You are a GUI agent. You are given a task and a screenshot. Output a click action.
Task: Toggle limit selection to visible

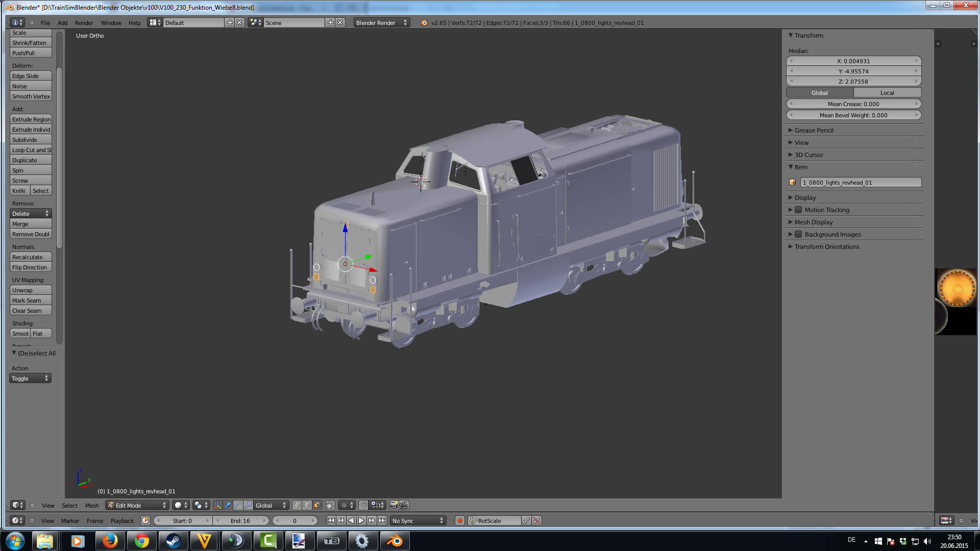tap(330, 505)
